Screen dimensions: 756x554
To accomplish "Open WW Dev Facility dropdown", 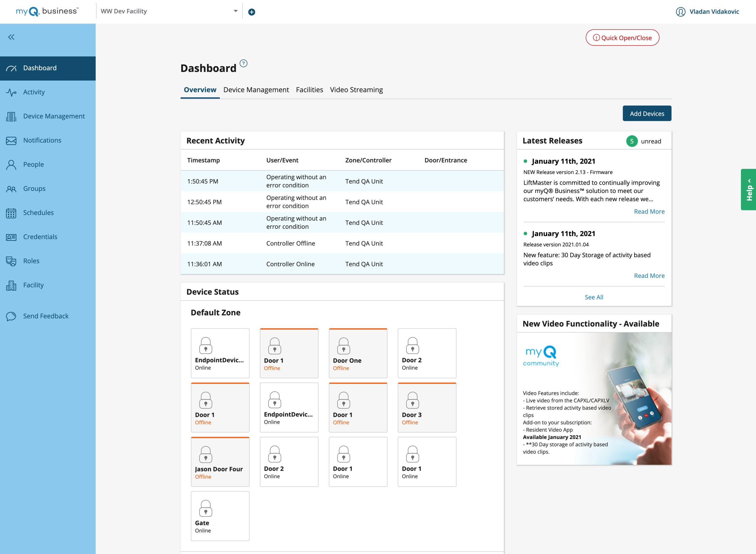I will click(x=236, y=11).
